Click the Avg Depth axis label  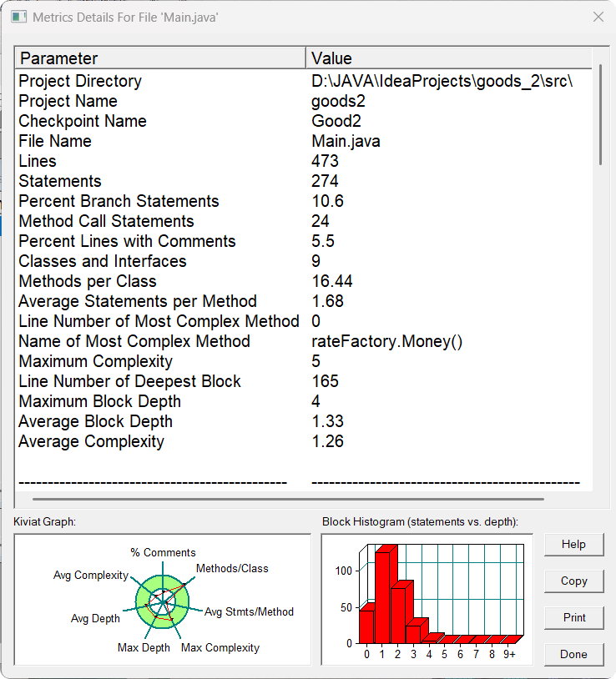[x=95, y=618]
